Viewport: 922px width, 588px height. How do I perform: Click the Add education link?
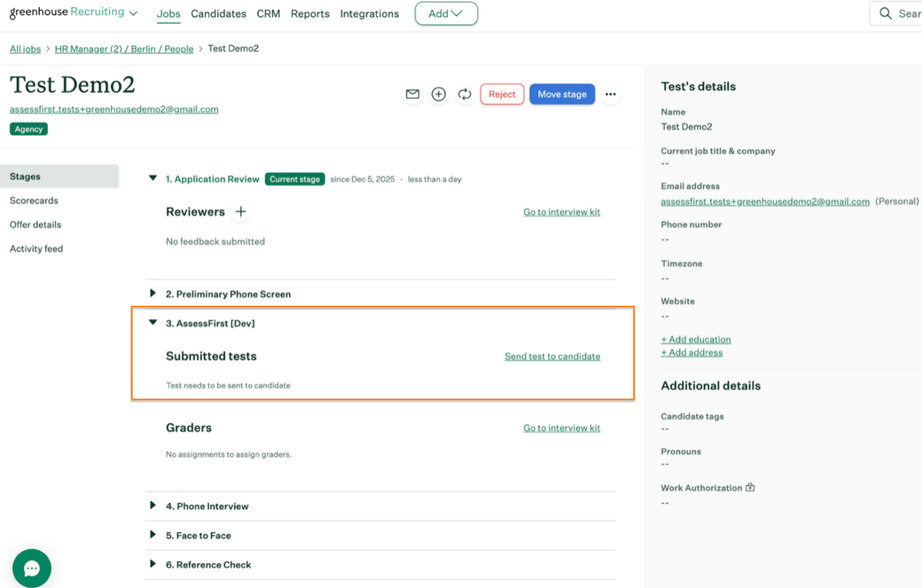696,340
